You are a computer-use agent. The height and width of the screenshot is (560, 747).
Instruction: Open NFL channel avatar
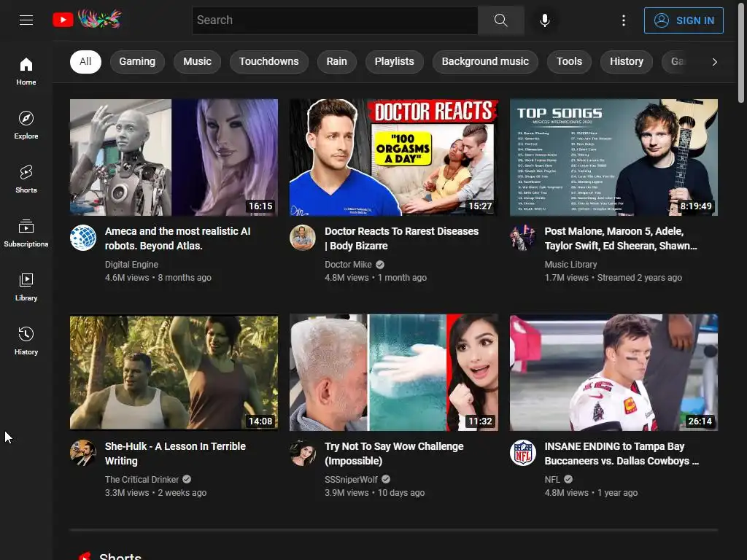coord(522,452)
